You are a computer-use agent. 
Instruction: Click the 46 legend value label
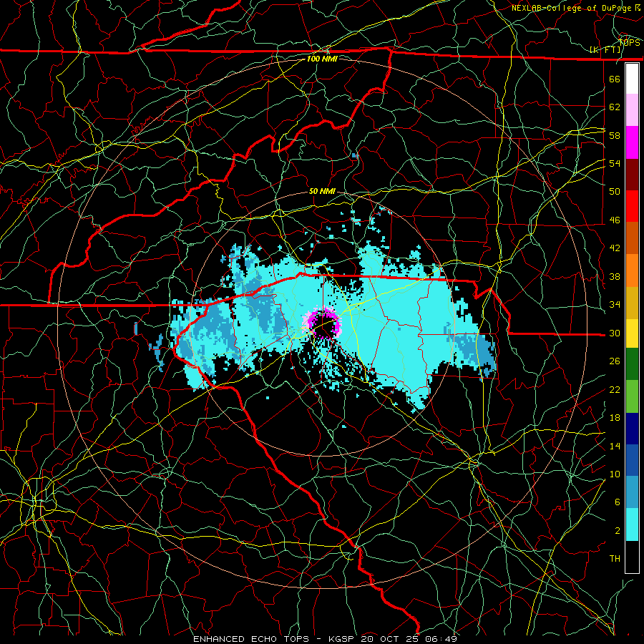click(x=615, y=220)
